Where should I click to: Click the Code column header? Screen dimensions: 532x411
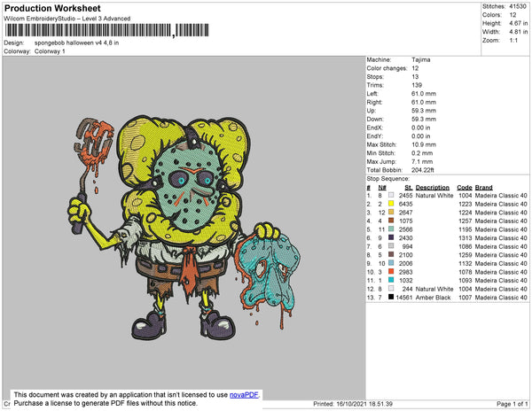point(464,188)
